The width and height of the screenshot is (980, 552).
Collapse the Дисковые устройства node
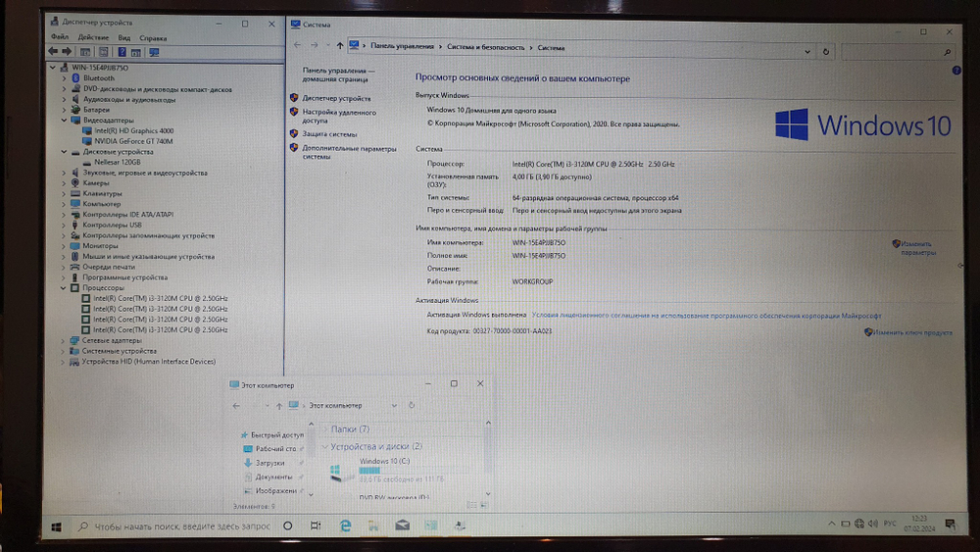coord(64,152)
